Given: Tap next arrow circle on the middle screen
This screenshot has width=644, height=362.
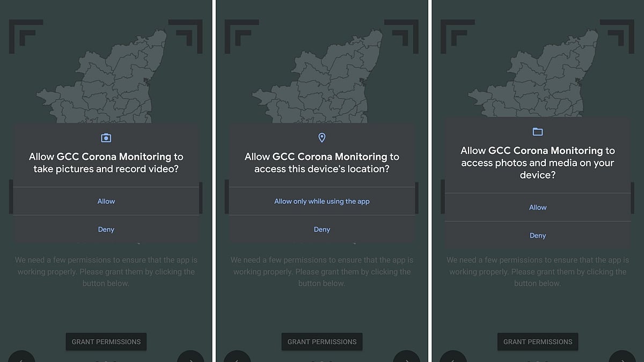Looking at the screenshot, I should 406,357.
